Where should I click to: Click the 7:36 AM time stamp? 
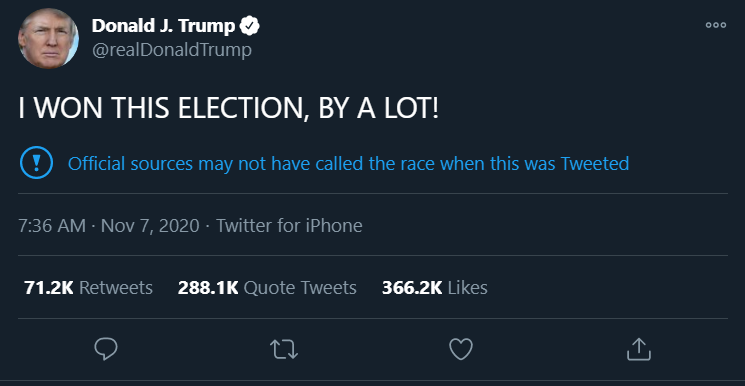point(52,225)
